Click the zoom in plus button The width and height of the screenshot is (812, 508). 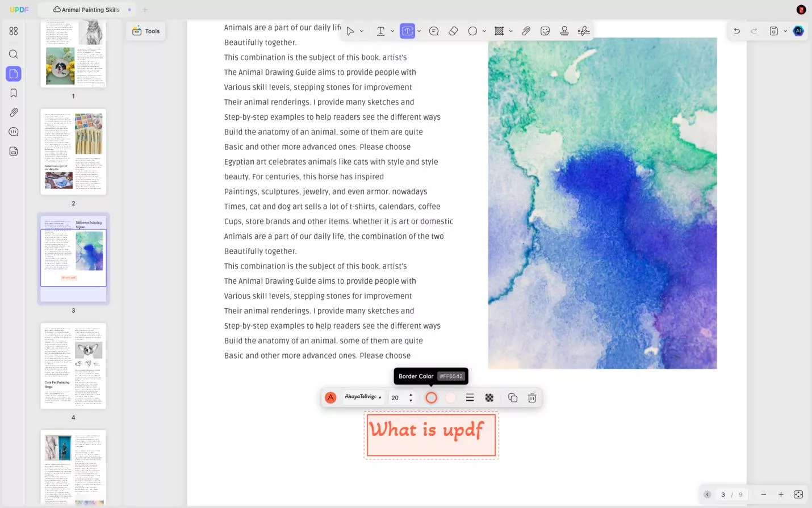(x=781, y=494)
